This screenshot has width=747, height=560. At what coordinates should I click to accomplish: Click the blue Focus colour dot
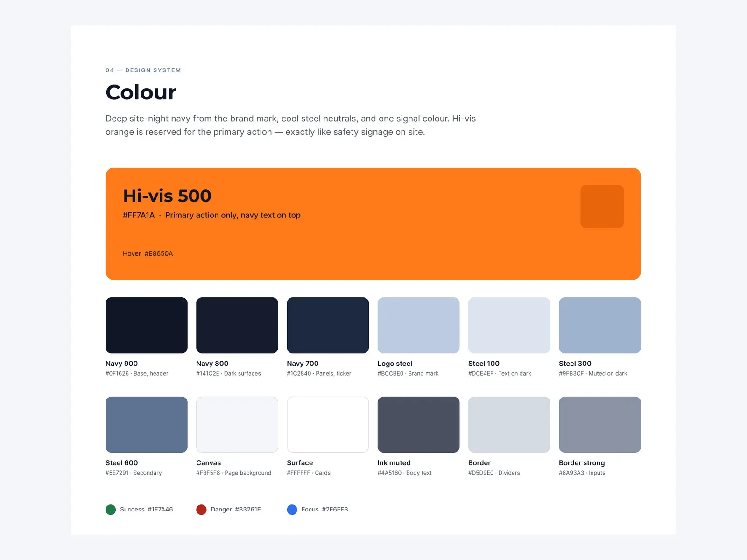tap(292, 510)
